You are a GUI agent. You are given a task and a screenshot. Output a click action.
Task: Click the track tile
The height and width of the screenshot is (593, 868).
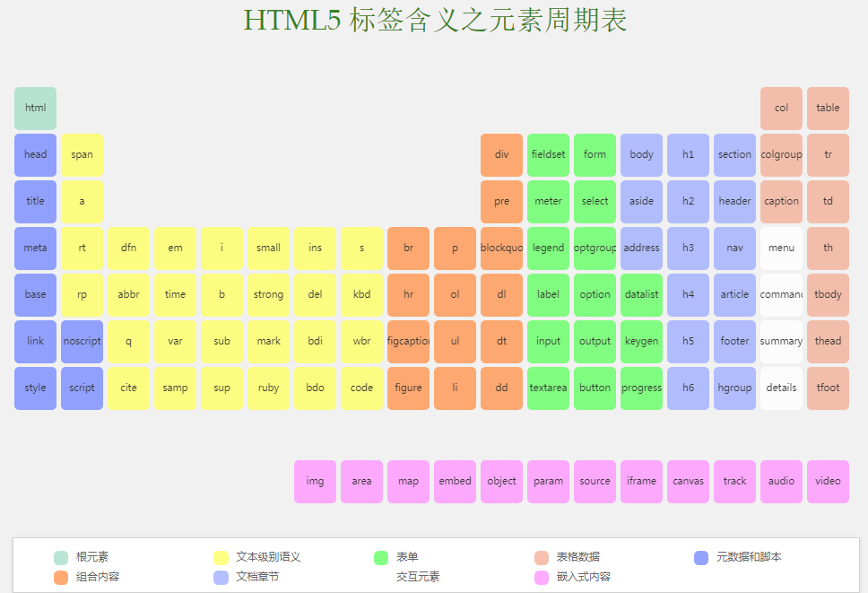pyautogui.click(x=734, y=481)
